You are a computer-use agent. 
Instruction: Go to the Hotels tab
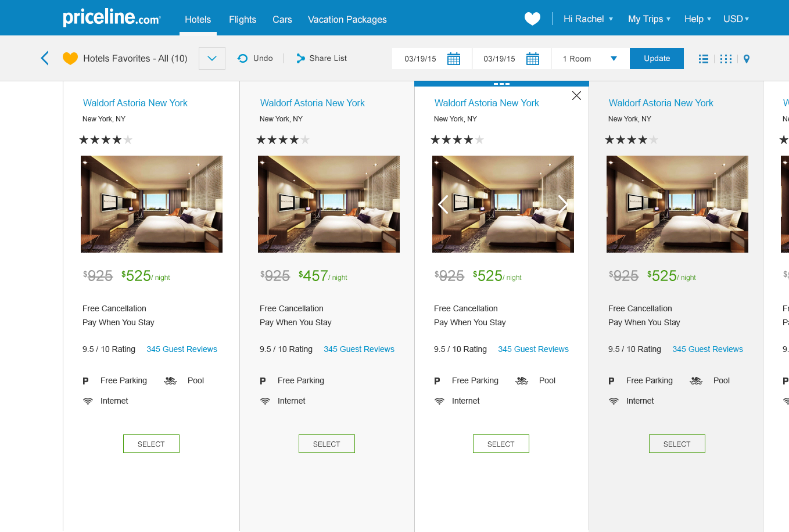click(198, 19)
